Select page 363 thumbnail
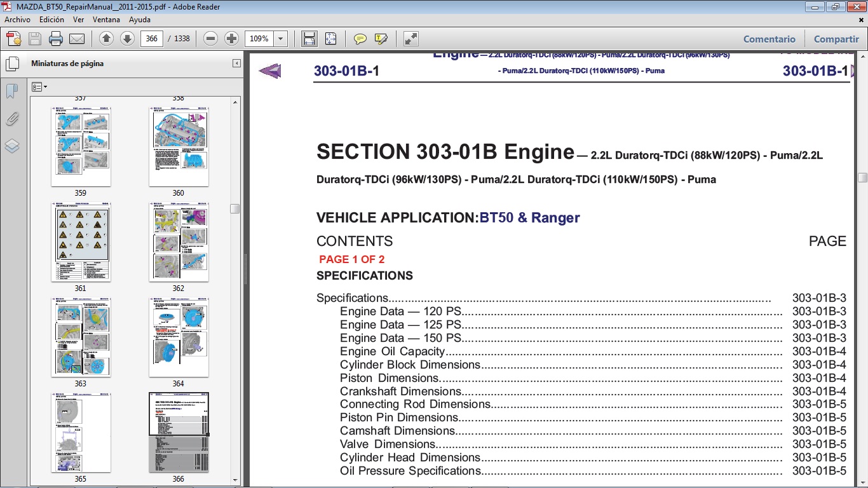Viewport: 868px width, 488px height. point(81,337)
